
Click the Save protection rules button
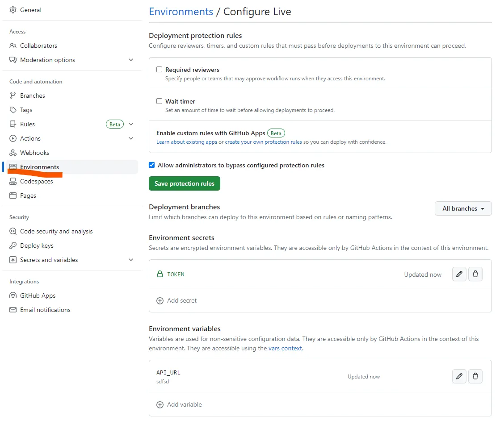coord(185,183)
